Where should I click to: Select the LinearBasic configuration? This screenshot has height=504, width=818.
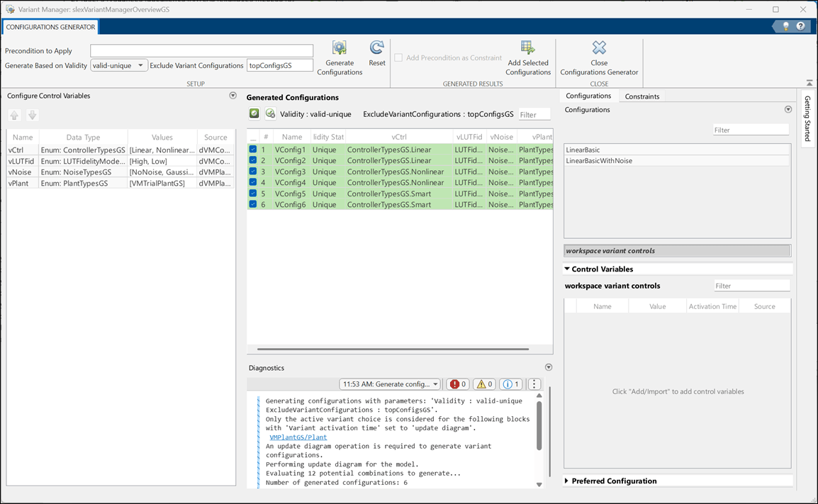coord(677,150)
